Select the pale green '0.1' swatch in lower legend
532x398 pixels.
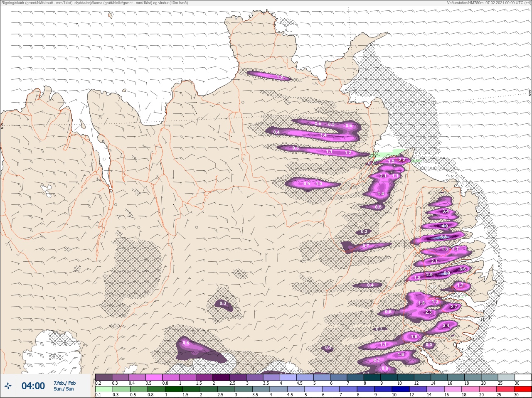pyautogui.click(x=104, y=389)
